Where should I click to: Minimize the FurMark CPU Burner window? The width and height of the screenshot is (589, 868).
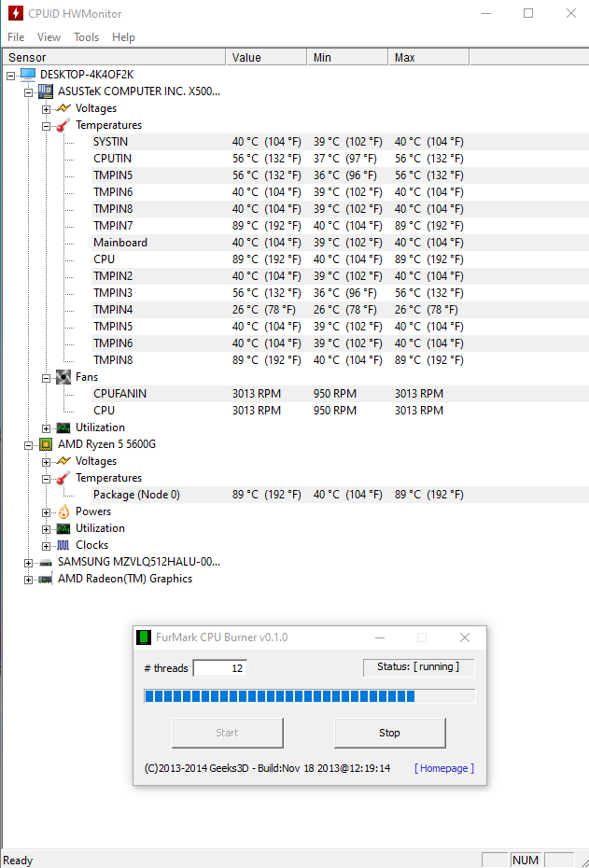(x=380, y=637)
